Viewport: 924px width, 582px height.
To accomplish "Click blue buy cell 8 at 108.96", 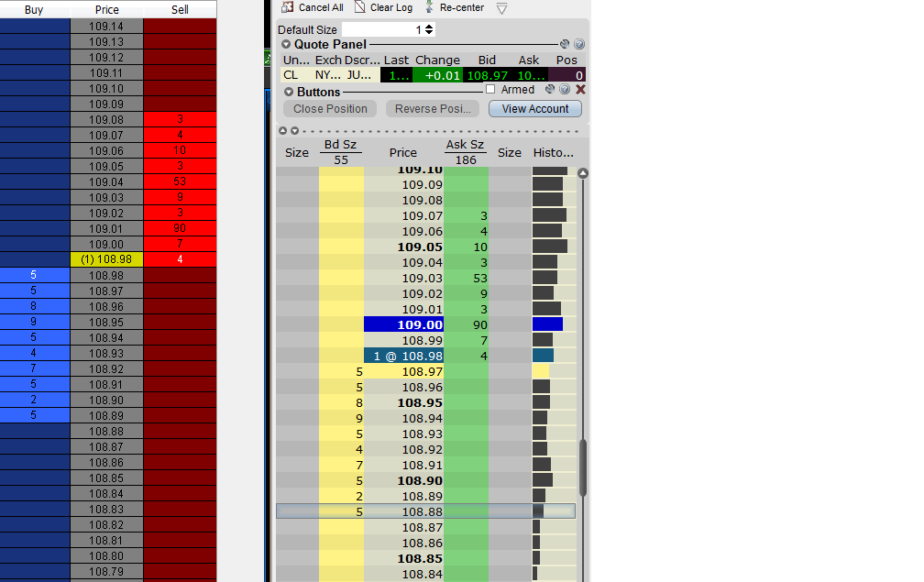I will pos(34,306).
